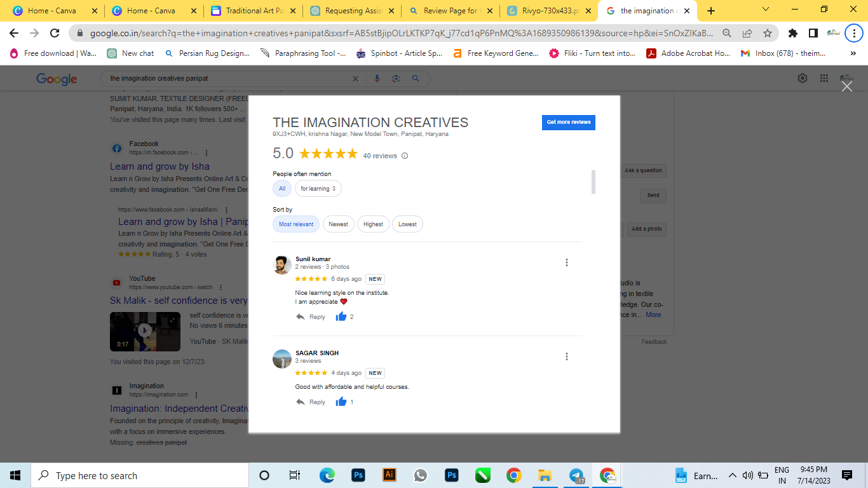Open Paraphrasing Tool bookmark
The height and width of the screenshot is (488, 868).
(x=303, y=53)
